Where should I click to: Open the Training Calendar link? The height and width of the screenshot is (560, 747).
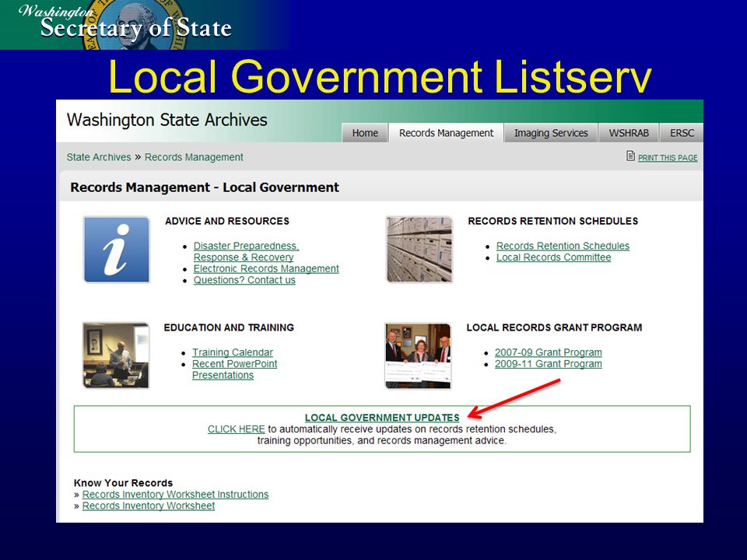[233, 352]
